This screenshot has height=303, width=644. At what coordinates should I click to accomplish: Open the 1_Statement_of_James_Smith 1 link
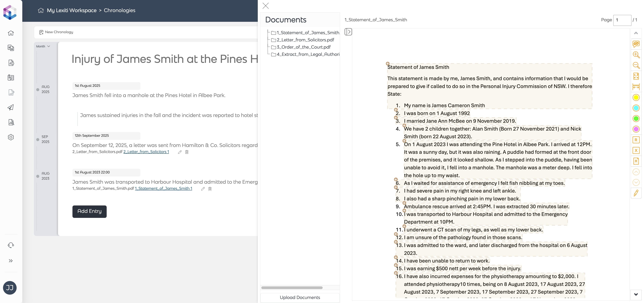pyautogui.click(x=163, y=189)
